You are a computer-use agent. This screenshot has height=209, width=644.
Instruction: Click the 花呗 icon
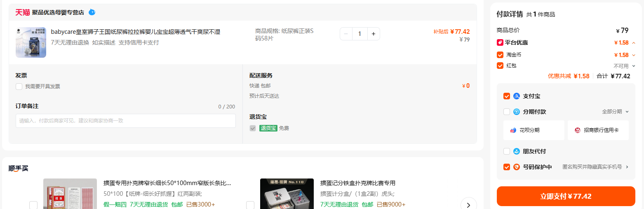coord(513,130)
